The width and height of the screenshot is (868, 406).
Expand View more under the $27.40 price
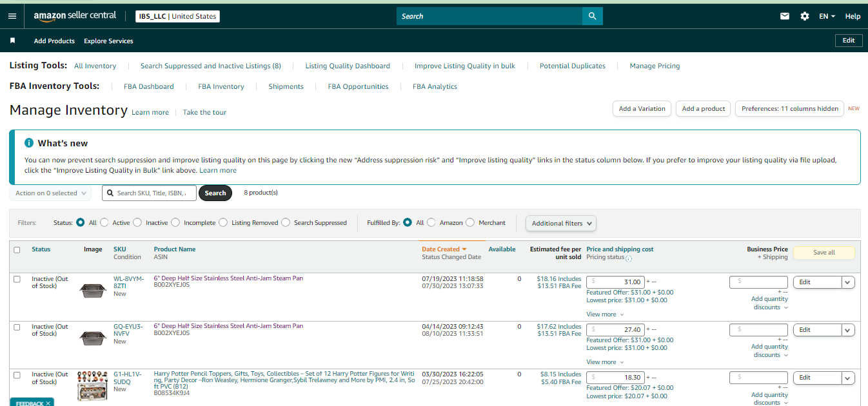pyautogui.click(x=605, y=362)
